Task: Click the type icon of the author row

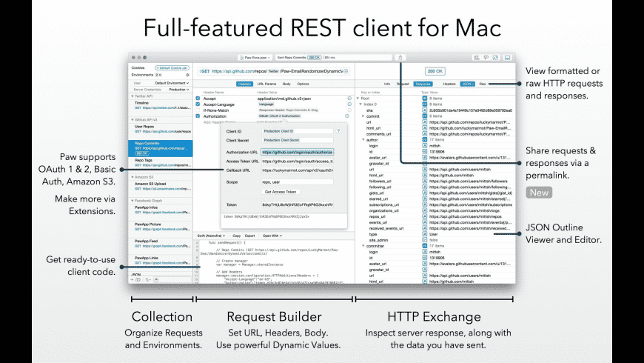Action: pos(425,140)
